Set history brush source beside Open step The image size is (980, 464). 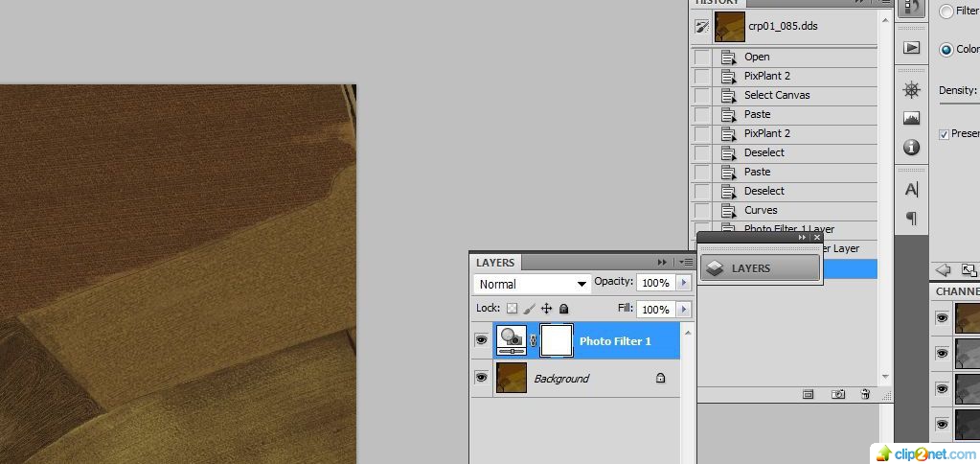click(x=702, y=57)
